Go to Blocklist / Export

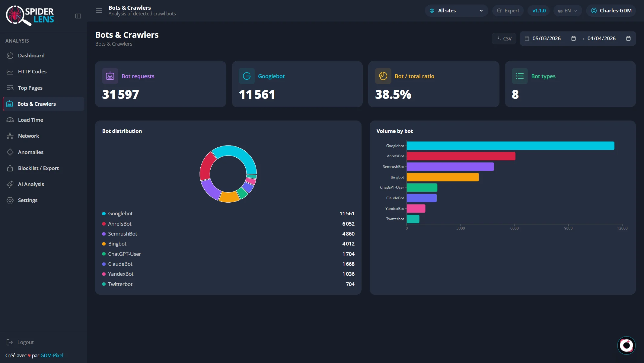point(38,168)
